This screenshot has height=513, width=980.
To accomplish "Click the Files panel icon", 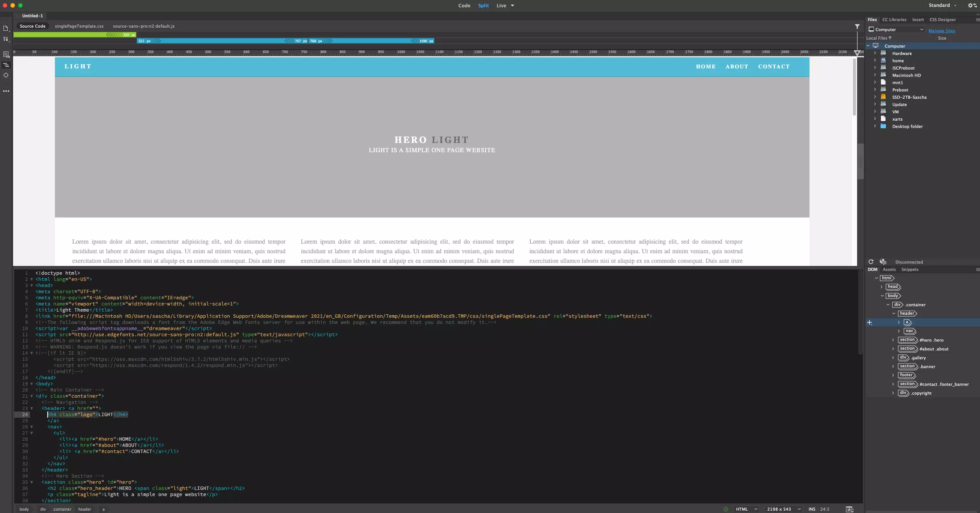I will point(872,20).
